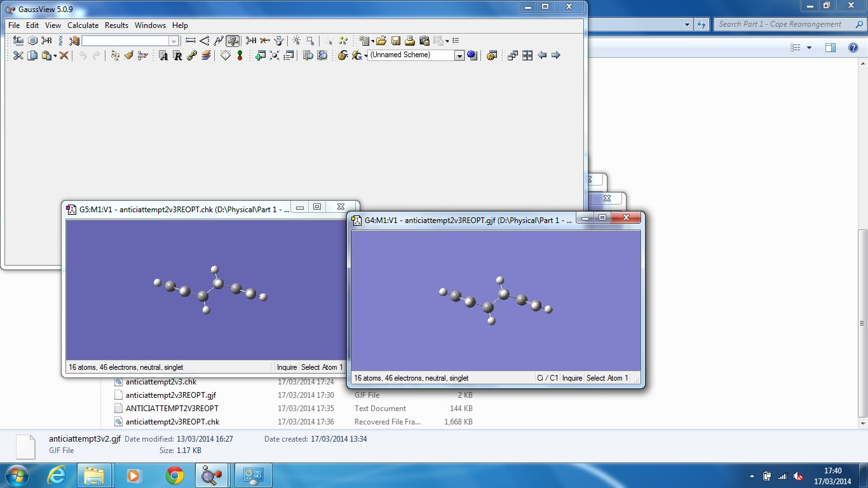
Task: Select the Invert About Atom tool
Action: click(x=279, y=41)
